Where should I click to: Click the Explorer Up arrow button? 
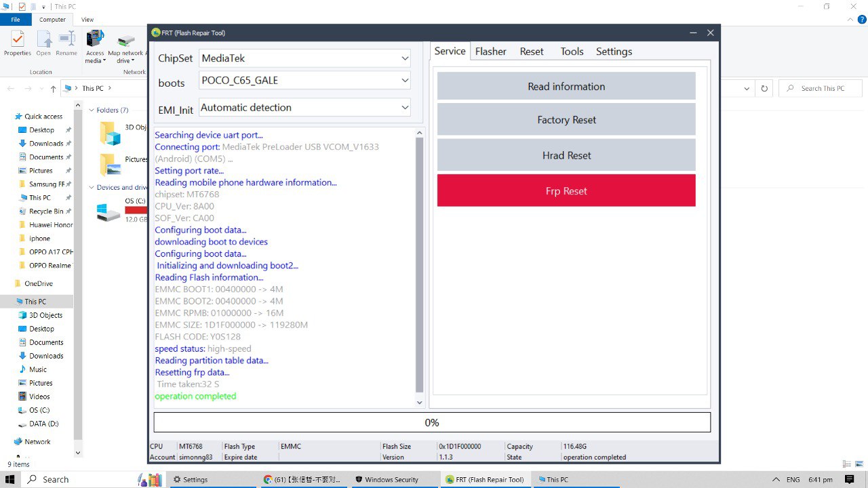53,89
